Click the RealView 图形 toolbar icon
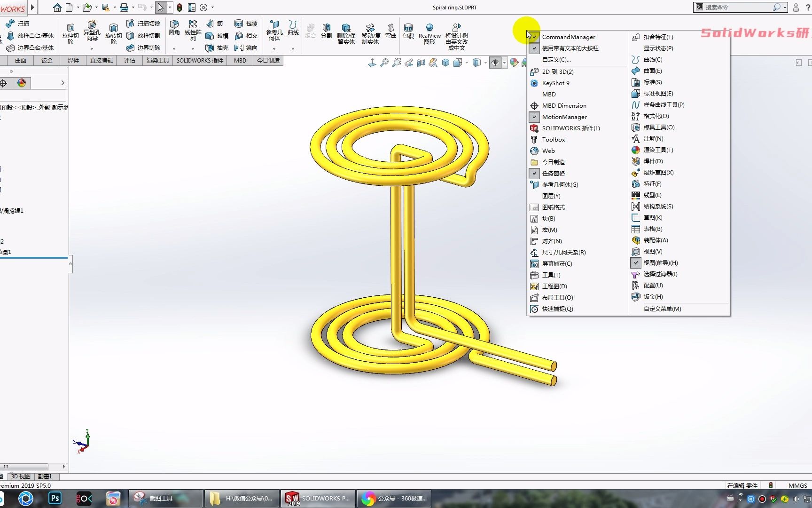The image size is (812, 508). [429, 33]
